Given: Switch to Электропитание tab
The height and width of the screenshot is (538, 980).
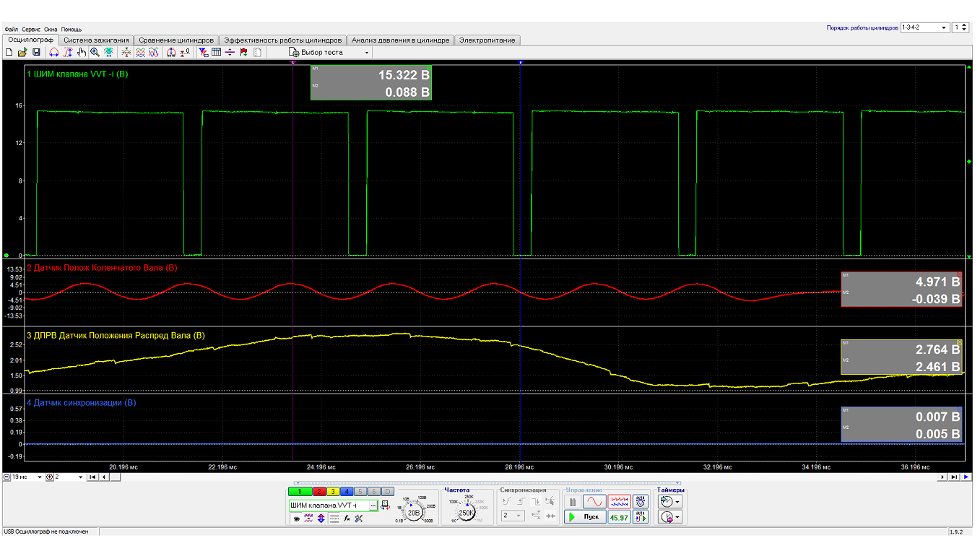Looking at the screenshot, I should tap(487, 40).
